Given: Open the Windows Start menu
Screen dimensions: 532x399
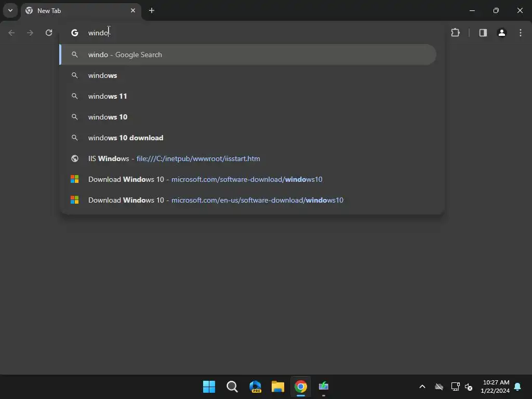Looking at the screenshot, I should [209, 387].
